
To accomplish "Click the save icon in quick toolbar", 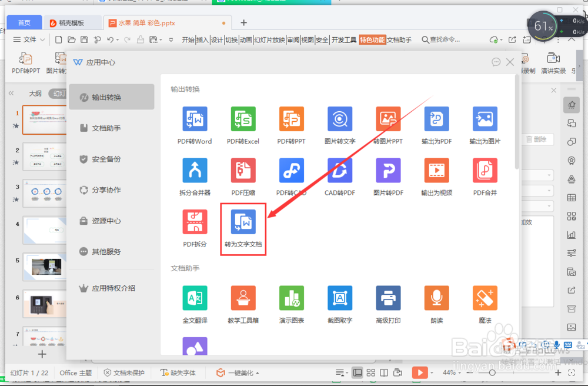I will click(84, 39).
